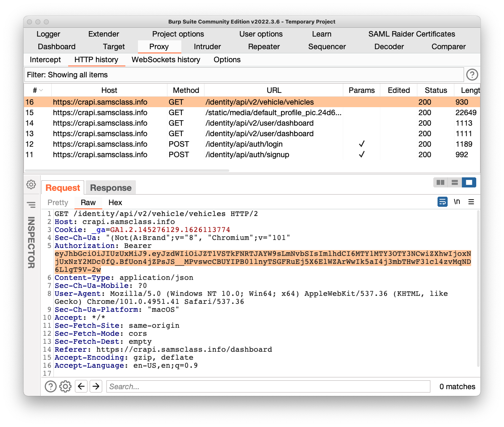The width and height of the screenshot is (504, 427).
Task: Click the horizontal scrollbar under history table
Action: click(x=127, y=171)
